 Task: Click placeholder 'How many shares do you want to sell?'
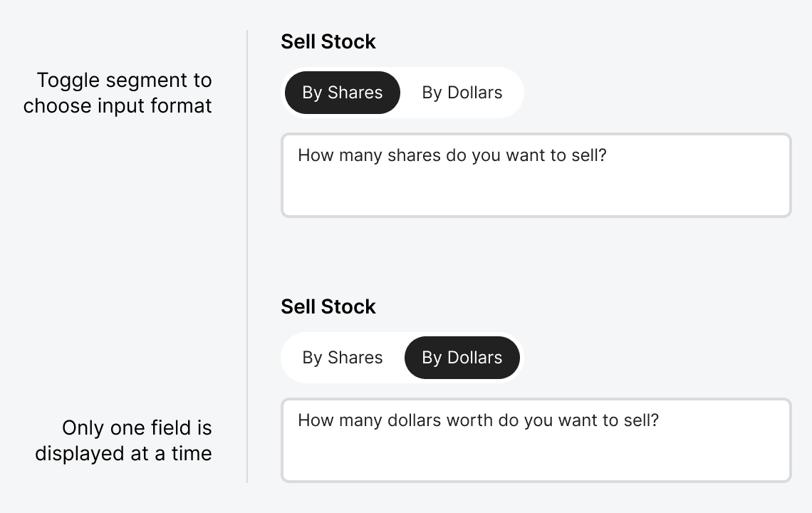(452, 155)
